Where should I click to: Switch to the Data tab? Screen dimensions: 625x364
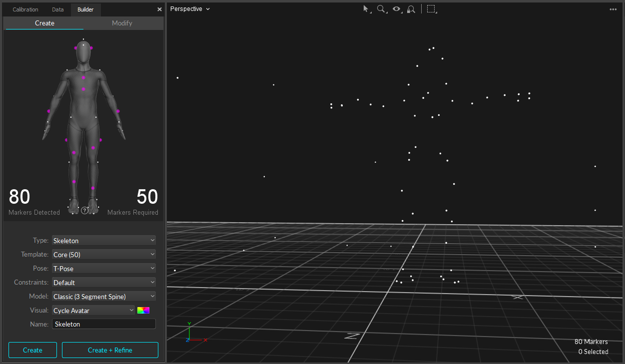58,9
